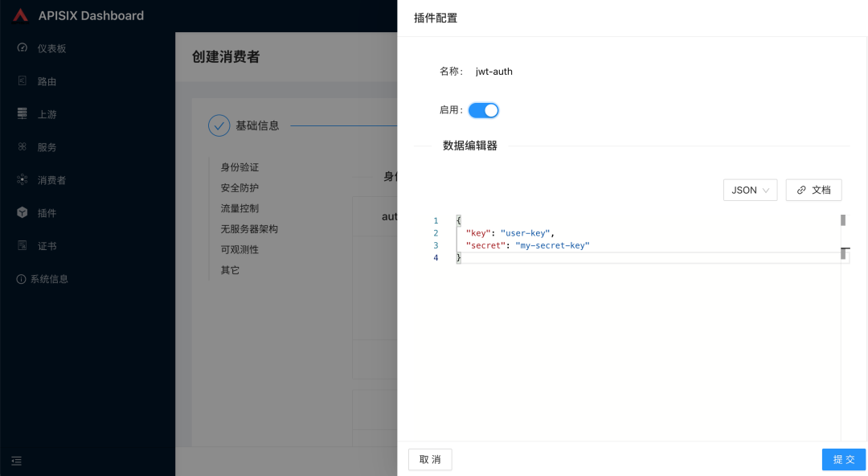Viewport: 868px width, 476px height.
Task: Click the 取消 cancel button
Action: tap(430, 459)
